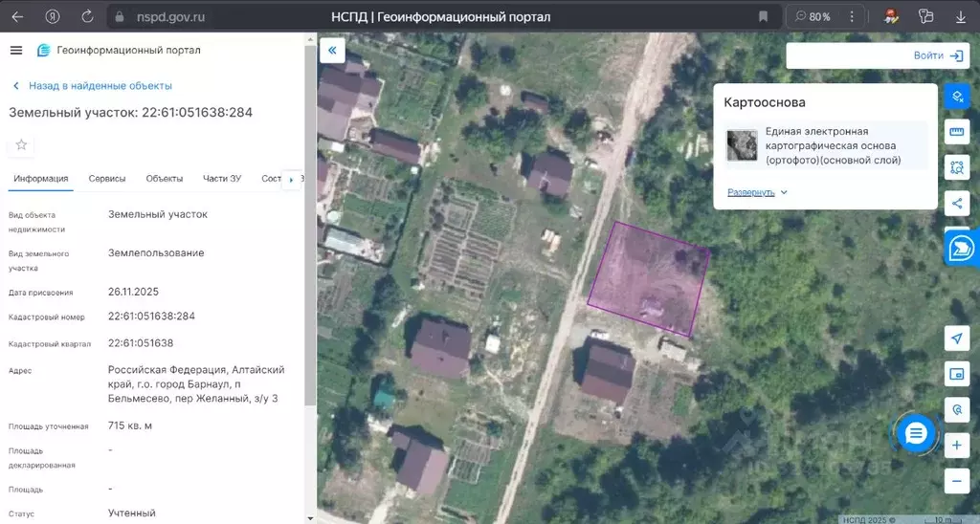Zoom out on the map
The width and height of the screenshot is (980, 524).
coord(956,481)
